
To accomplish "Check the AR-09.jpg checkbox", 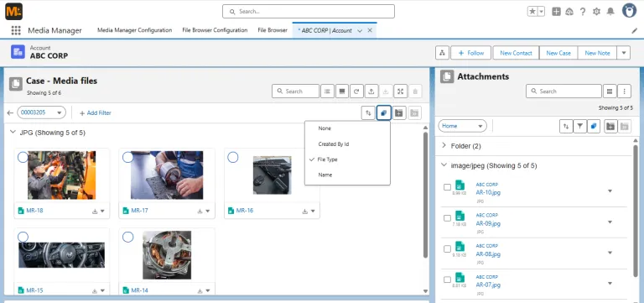I will (x=447, y=218).
